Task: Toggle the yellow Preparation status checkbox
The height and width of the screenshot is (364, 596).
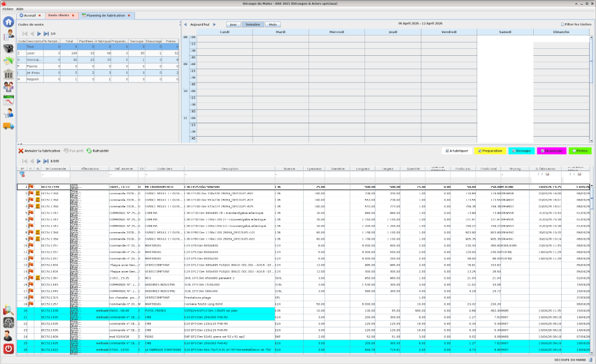Action: pyautogui.click(x=480, y=151)
